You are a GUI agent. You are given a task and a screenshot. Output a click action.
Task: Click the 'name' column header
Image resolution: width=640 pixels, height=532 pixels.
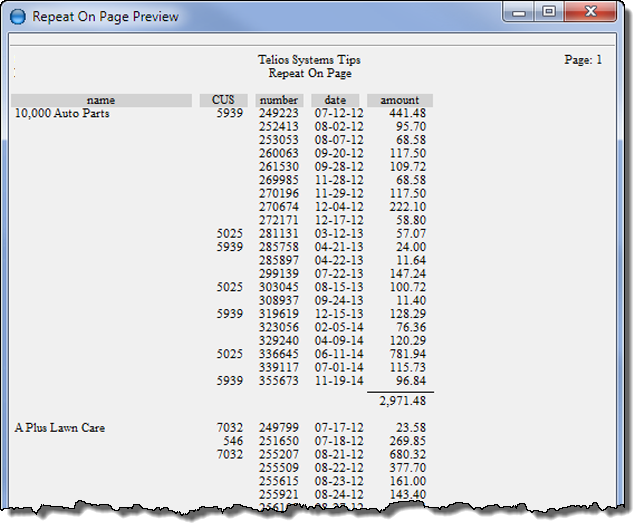click(x=101, y=100)
